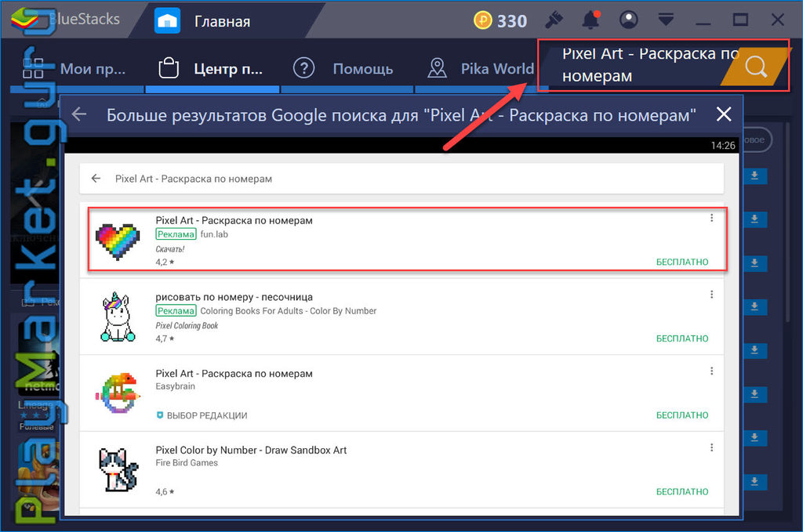
Task: Open the account profile icon
Action: click(628, 20)
